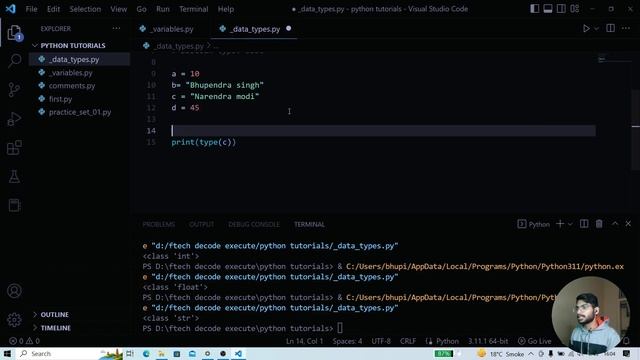This screenshot has width=640, height=360.
Task: Open errors and warnings count in status bar
Action: (24, 341)
